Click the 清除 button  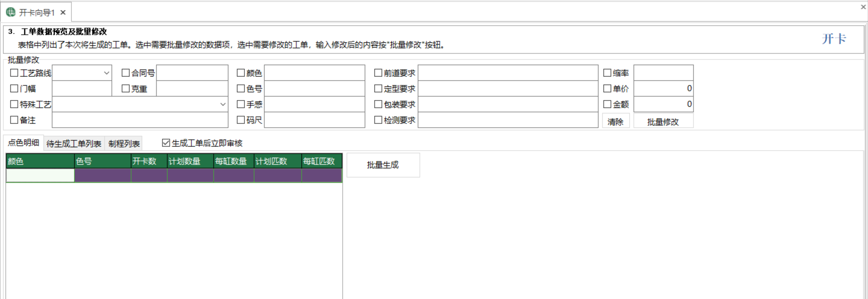pyautogui.click(x=616, y=122)
